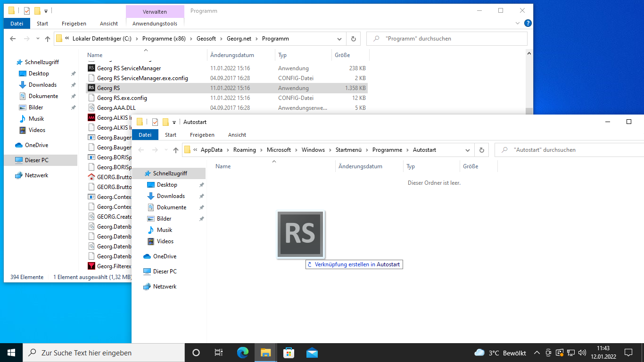The image size is (644, 362).
Task: Select Musik in Autostart window sidebar
Action: click(165, 230)
